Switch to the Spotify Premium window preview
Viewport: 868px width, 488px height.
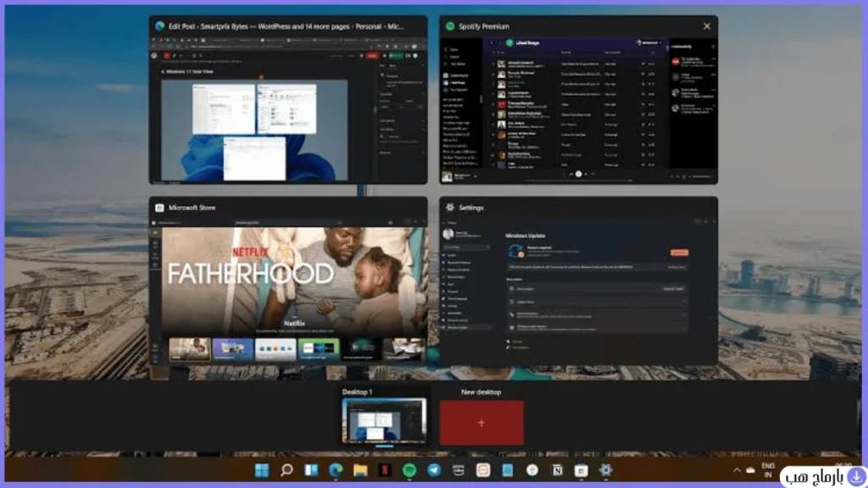pos(578,100)
